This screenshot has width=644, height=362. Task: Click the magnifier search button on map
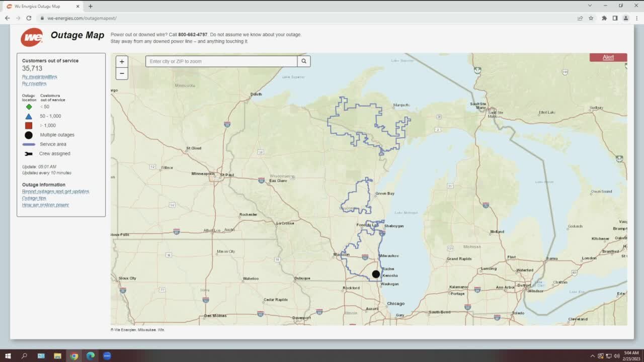pyautogui.click(x=304, y=61)
